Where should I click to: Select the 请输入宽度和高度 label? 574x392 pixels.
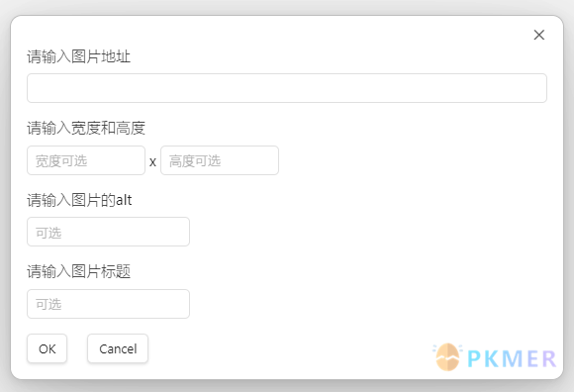click(x=86, y=128)
